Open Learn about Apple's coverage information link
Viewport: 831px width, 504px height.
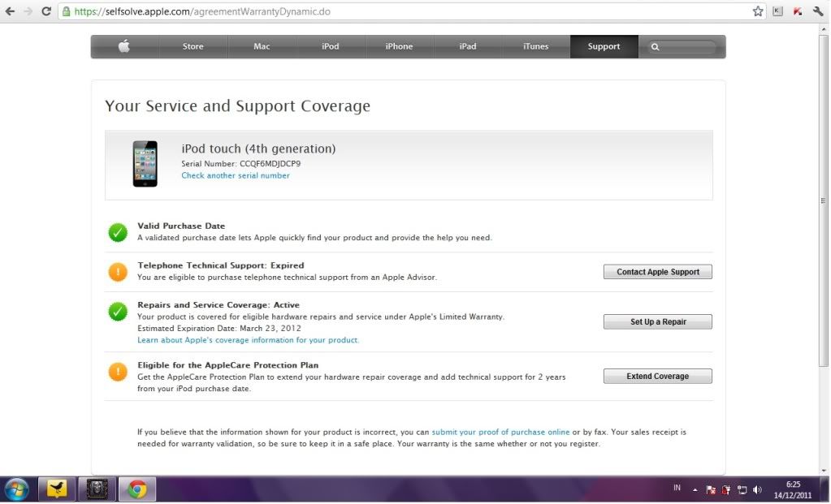[248, 340]
